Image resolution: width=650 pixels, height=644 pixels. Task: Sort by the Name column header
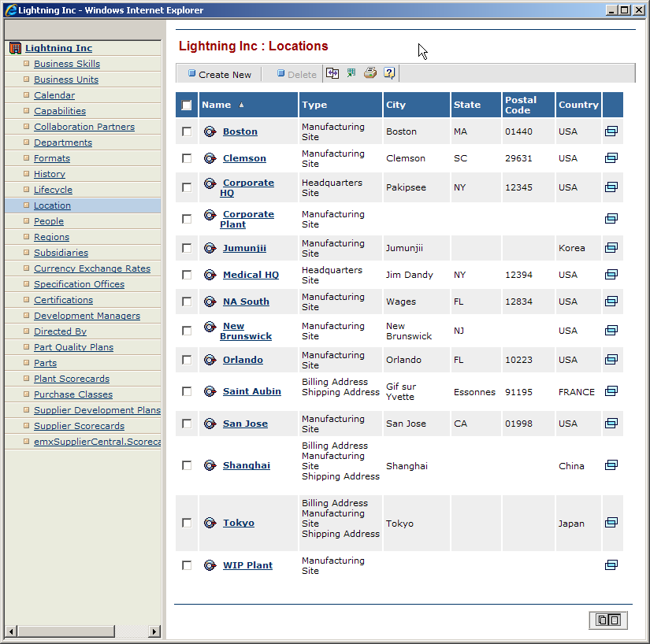coord(217,105)
